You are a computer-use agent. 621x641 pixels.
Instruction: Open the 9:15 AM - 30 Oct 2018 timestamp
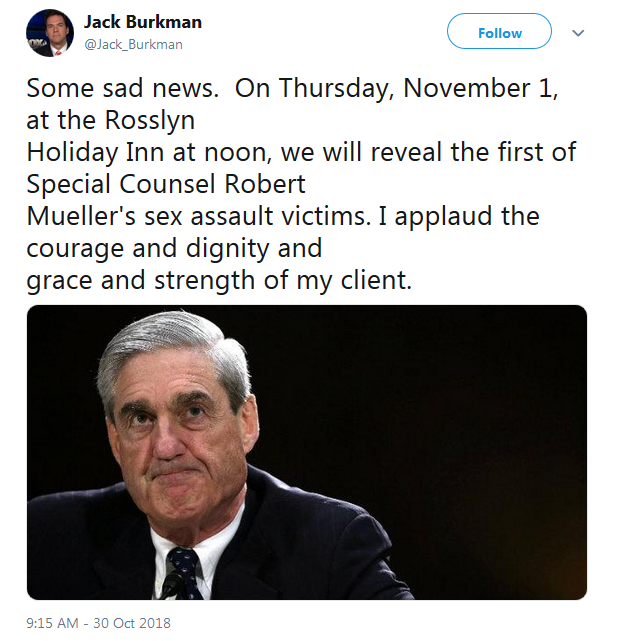click(x=98, y=623)
